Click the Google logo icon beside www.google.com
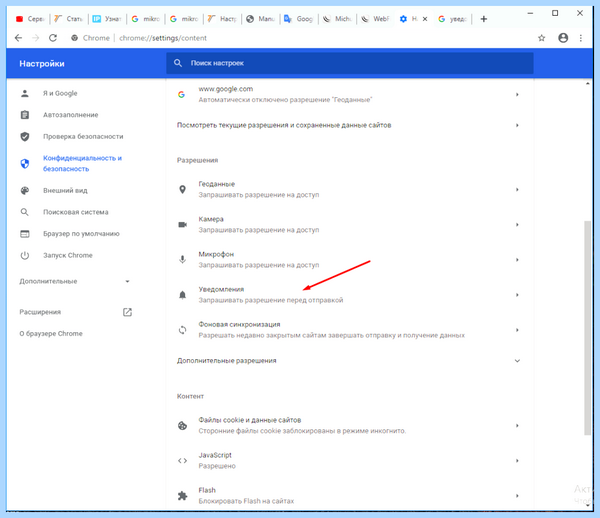This screenshot has height=518, width=600. pos(181,94)
